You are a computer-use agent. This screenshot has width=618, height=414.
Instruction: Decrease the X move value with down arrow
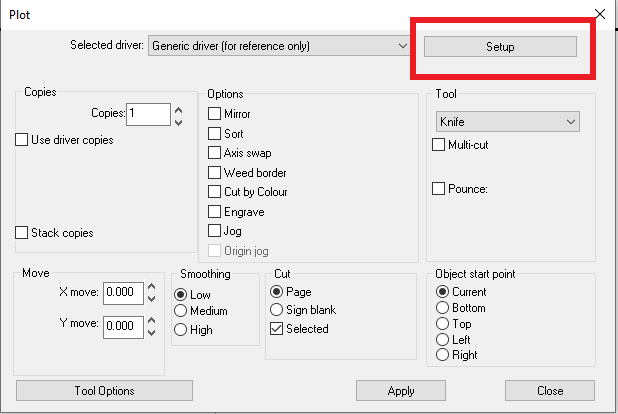[152, 298]
